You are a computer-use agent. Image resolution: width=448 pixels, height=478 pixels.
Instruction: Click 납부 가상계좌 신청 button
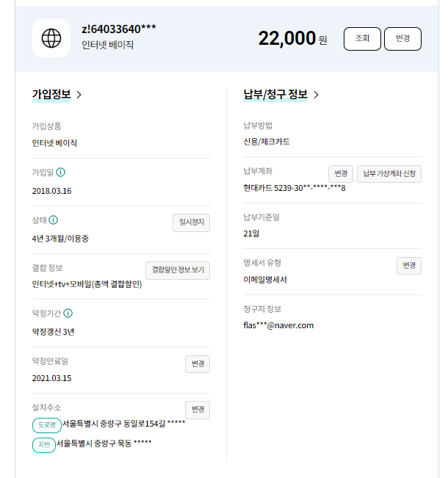click(x=389, y=174)
